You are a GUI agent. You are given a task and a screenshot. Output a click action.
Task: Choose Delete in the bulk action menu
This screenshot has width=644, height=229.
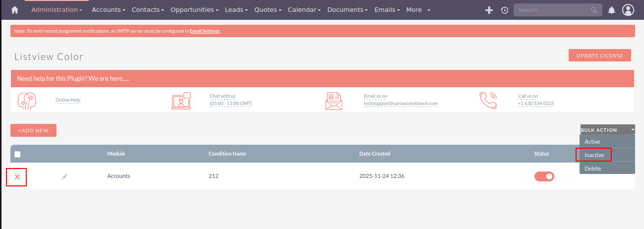(x=592, y=169)
